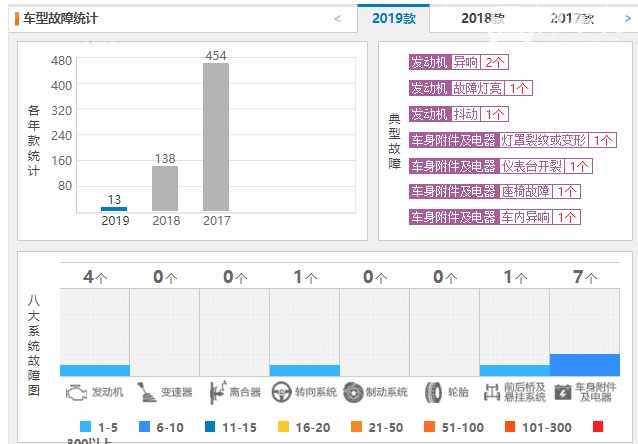This screenshot has width=638, height=444.
Task: Click the 101-300 red-orange legend swatch
Action: 510,427
